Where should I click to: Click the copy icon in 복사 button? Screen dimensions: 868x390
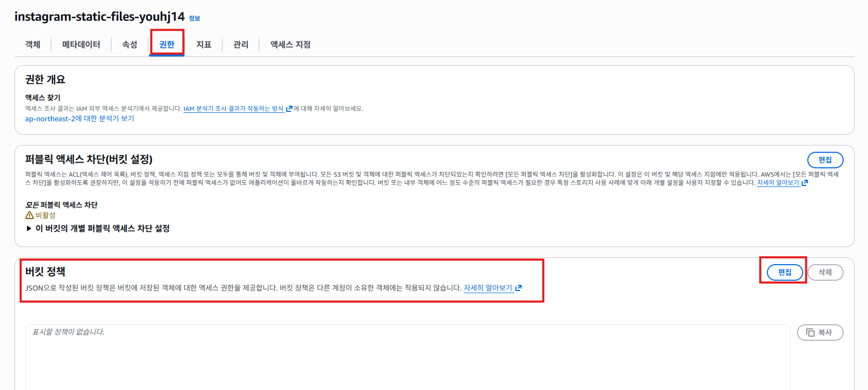(810, 333)
